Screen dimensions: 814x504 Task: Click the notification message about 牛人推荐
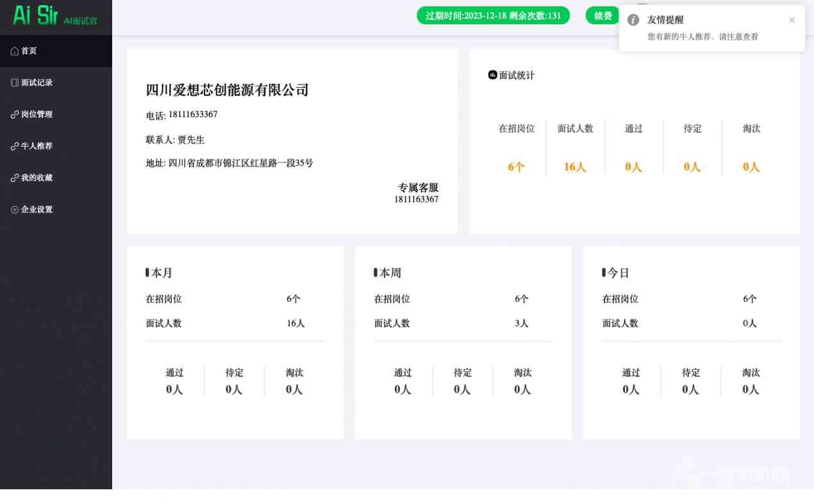[702, 37]
